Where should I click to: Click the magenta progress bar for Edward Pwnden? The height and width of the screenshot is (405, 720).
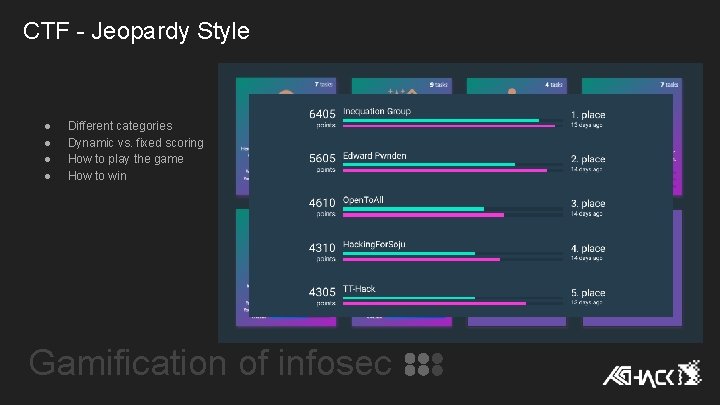pyautogui.click(x=445, y=170)
